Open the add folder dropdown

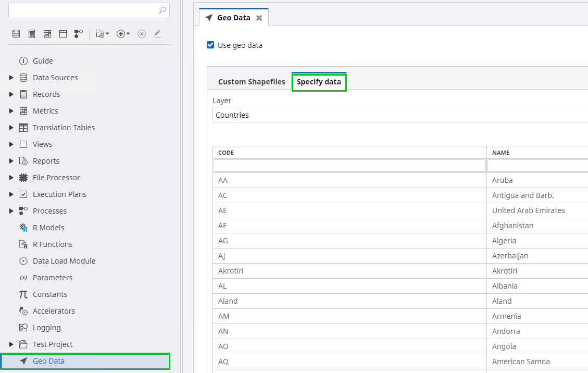[103, 34]
